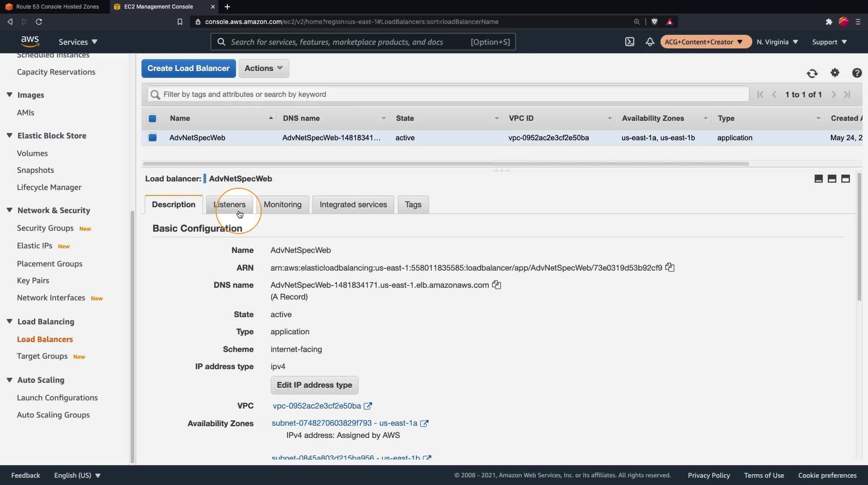Click the Brave shields icon
The width and height of the screenshot is (868, 485).
[x=654, y=22]
